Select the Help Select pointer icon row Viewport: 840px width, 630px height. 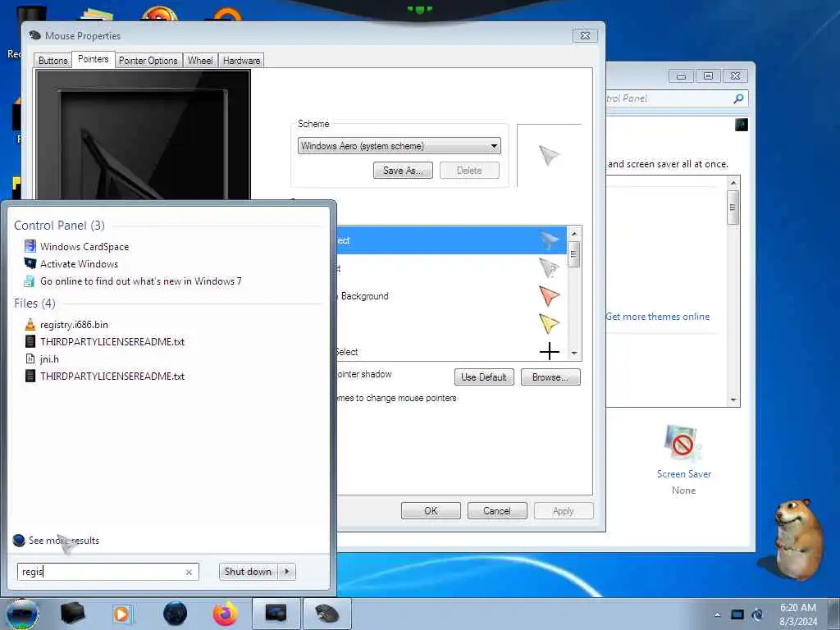coord(451,268)
